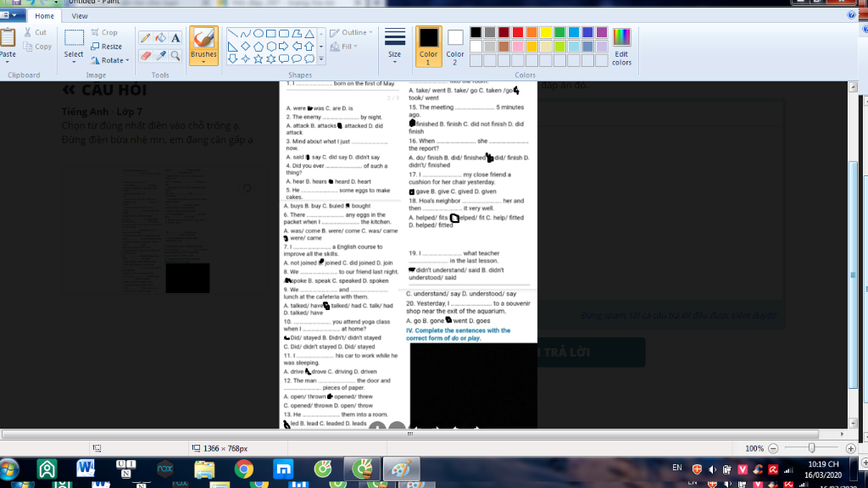868x488 pixels.
Task: Zoom out with the minus button
Action: (773, 448)
